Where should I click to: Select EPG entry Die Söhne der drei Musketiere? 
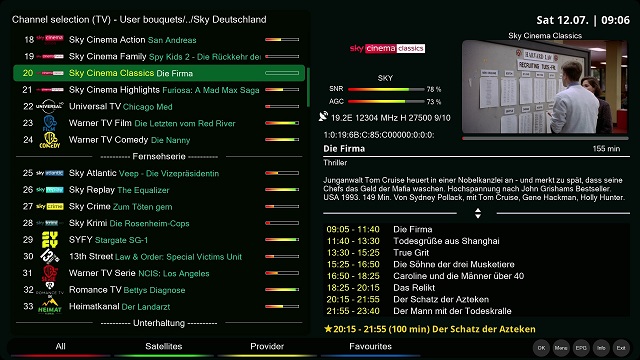click(x=476, y=264)
